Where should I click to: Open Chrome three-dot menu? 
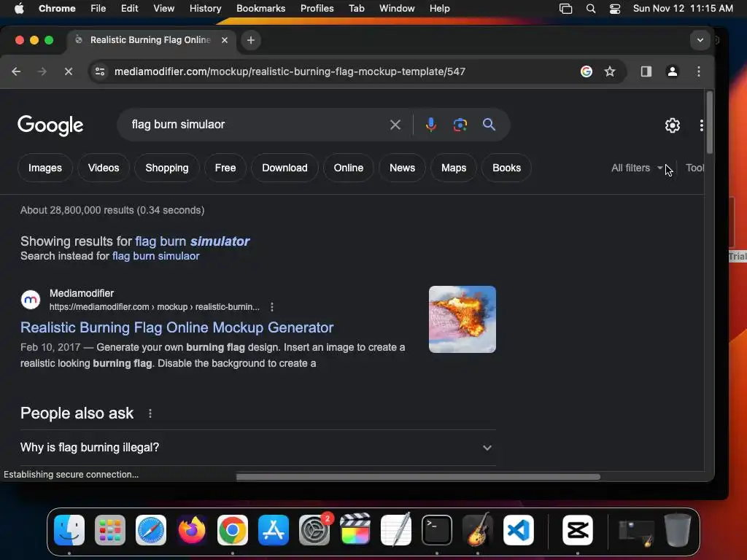[698, 71]
